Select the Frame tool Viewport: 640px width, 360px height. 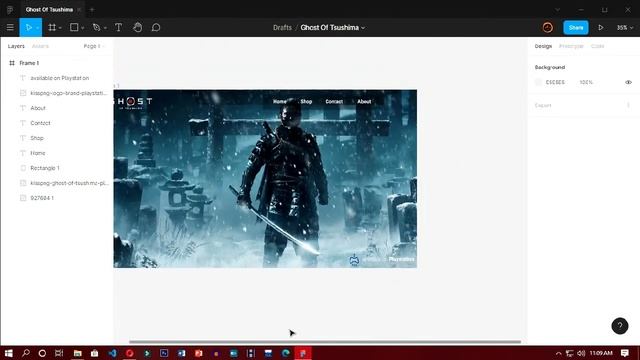pos(52,27)
